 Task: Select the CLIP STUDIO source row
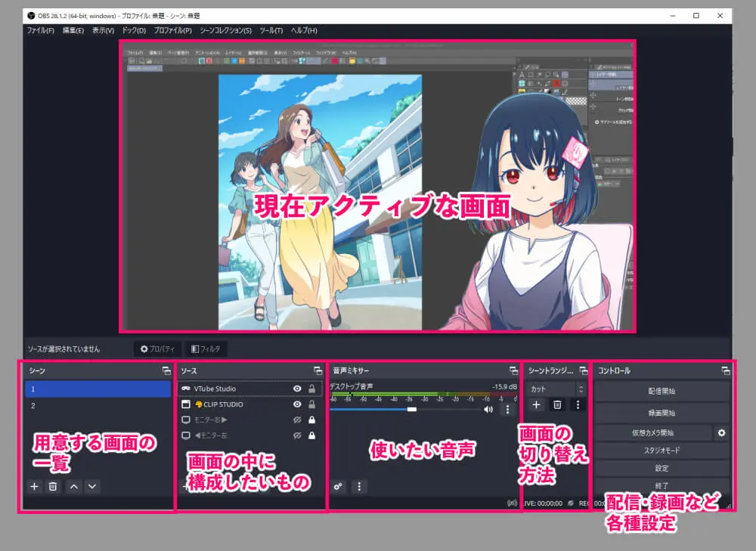click(x=251, y=404)
